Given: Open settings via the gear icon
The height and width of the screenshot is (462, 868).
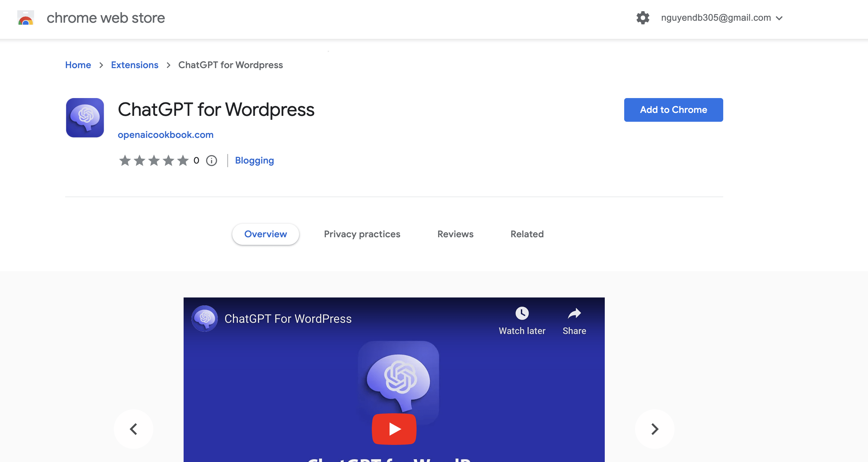Looking at the screenshot, I should pos(643,17).
